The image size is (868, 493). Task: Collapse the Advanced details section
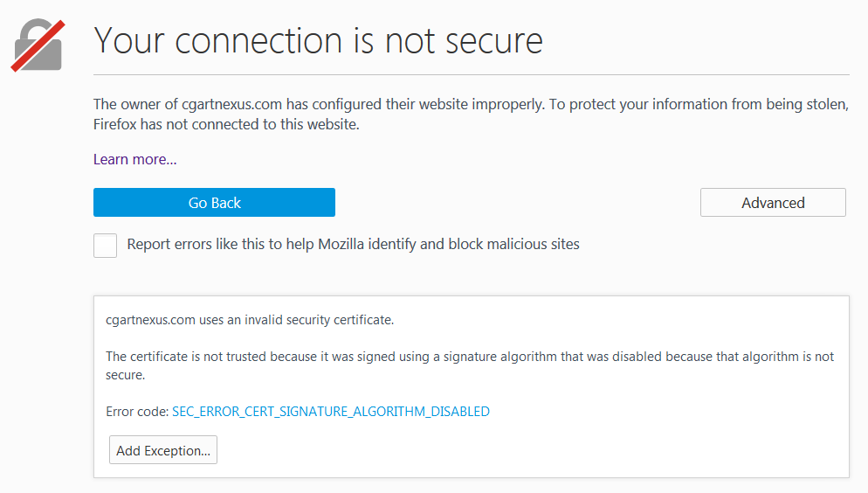(x=773, y=203)
